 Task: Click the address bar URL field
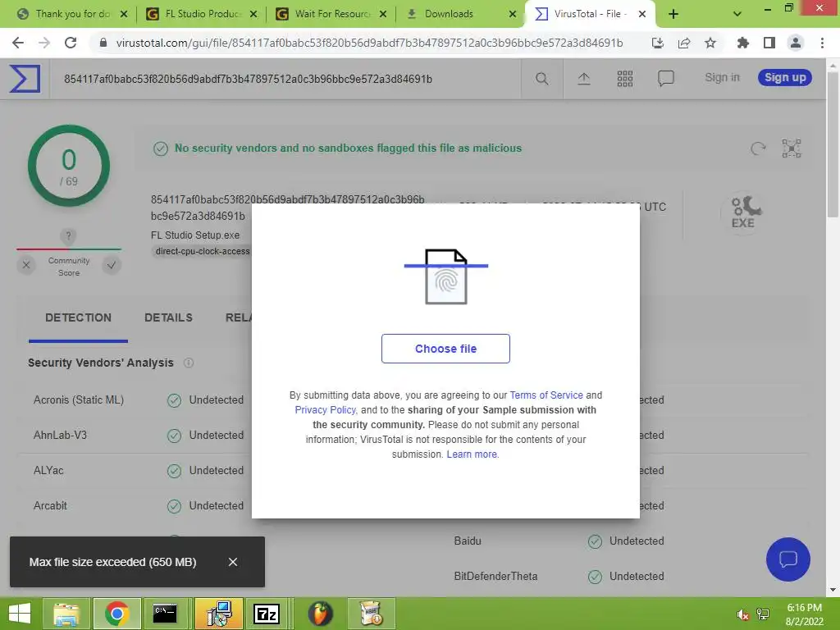[370, 43]
